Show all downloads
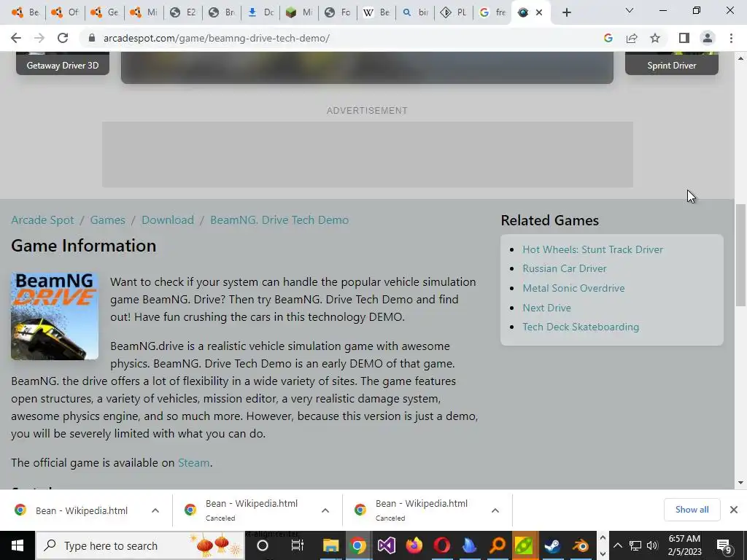The image size is (747, 560). pyautogui.click(x=692, y=510)
